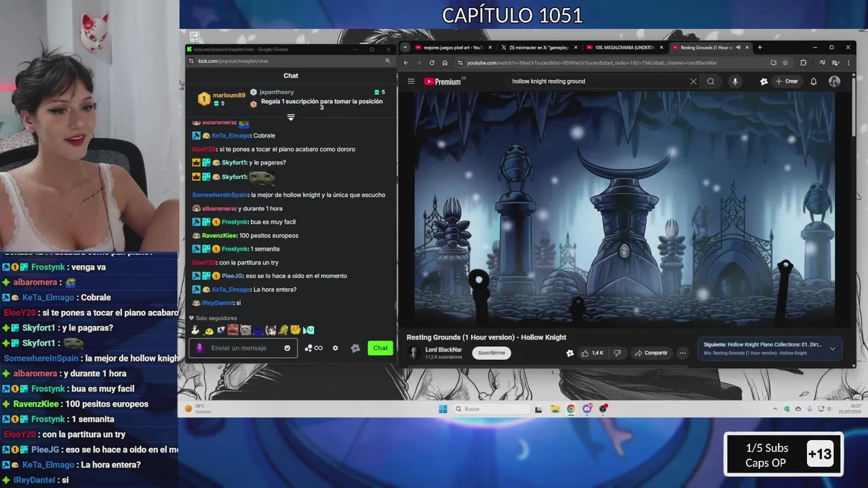Open File Explorer from the taskbar
Screen dimensions: 868x488
point(555,409)
